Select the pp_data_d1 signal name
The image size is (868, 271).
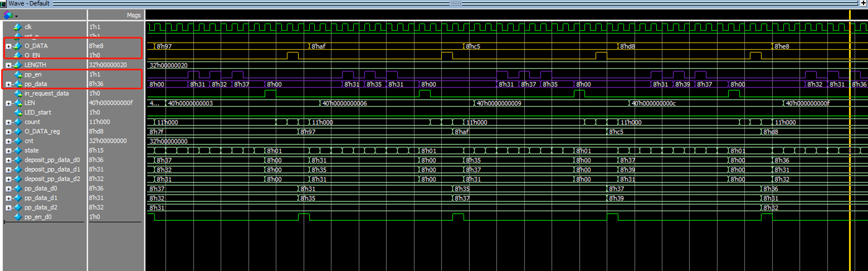coord(41,198)
